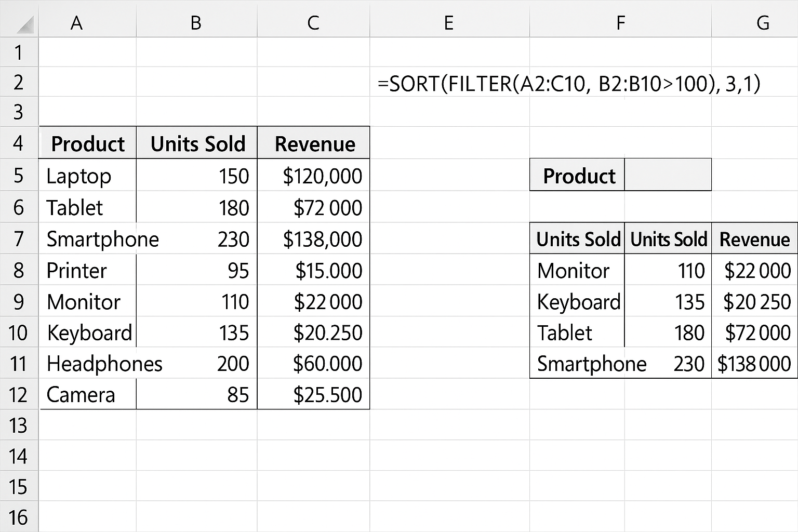The width and height of the screenshot is (798, 532).
Task: Click the 110 cell in column B
Action: pos(196,301)
